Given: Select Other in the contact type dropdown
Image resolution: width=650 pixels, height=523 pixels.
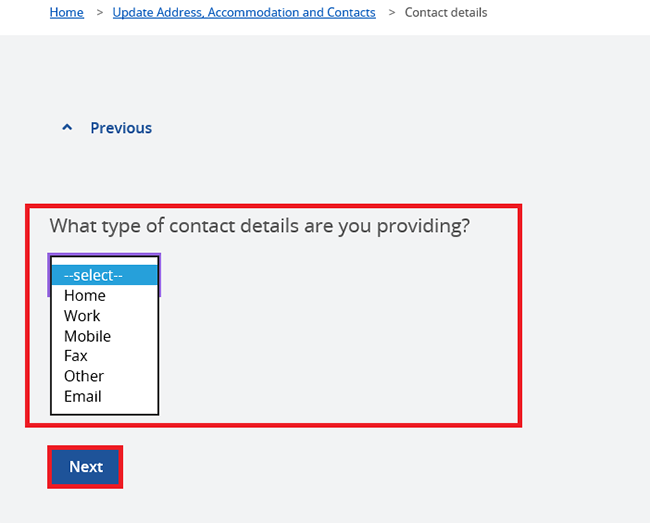Looking at the screenshot, I should (x=104, y=376).
